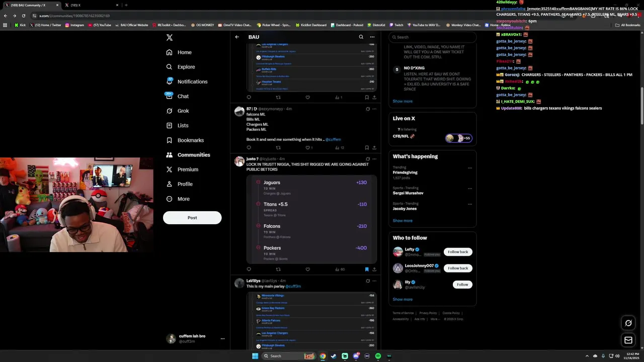
Task: Open Grok actions on justo 7 post
Action: 368,159
